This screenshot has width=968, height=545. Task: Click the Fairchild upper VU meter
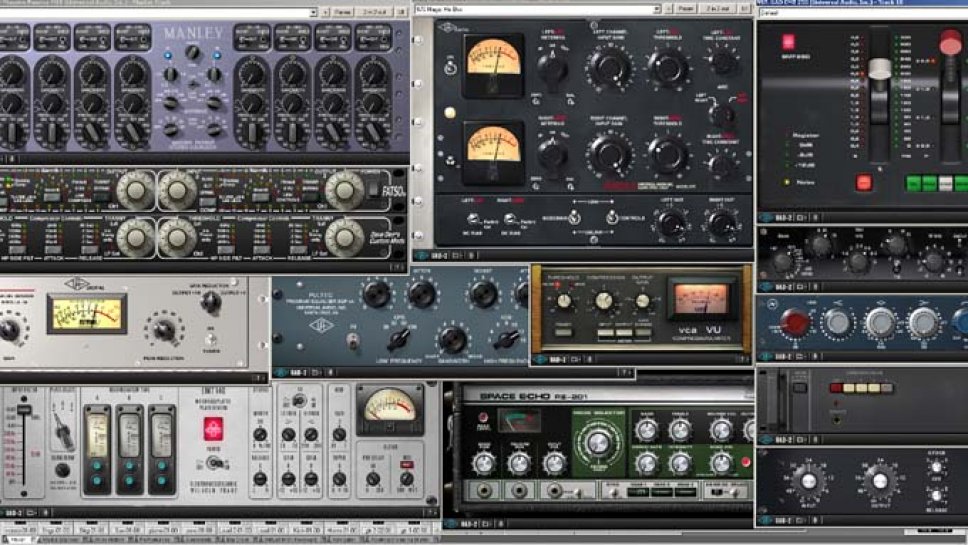(x=494, y=56)
